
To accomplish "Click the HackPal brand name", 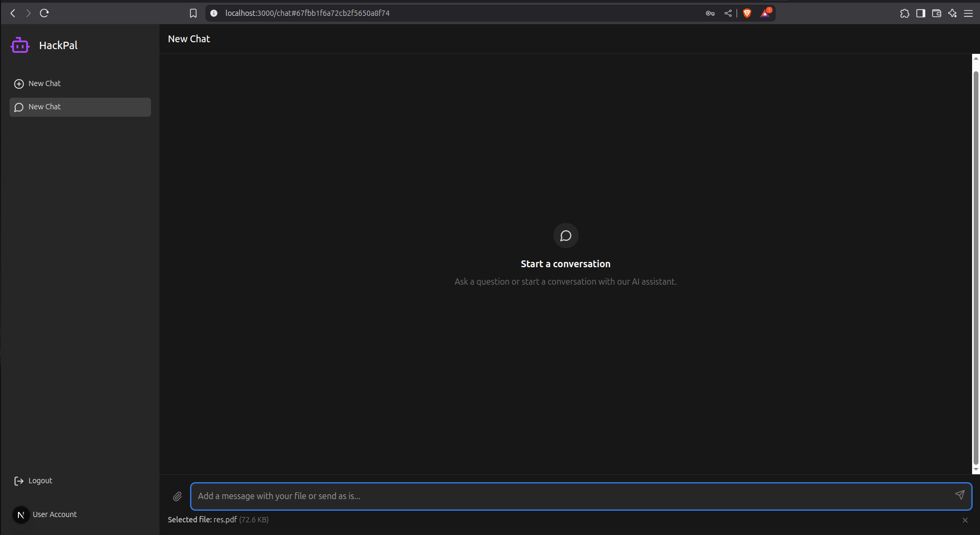I will coord(58,45).
